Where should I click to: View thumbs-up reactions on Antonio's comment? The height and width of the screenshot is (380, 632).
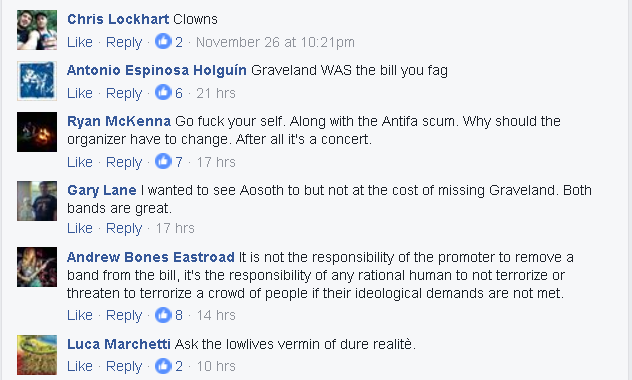(x=169, y=93)
